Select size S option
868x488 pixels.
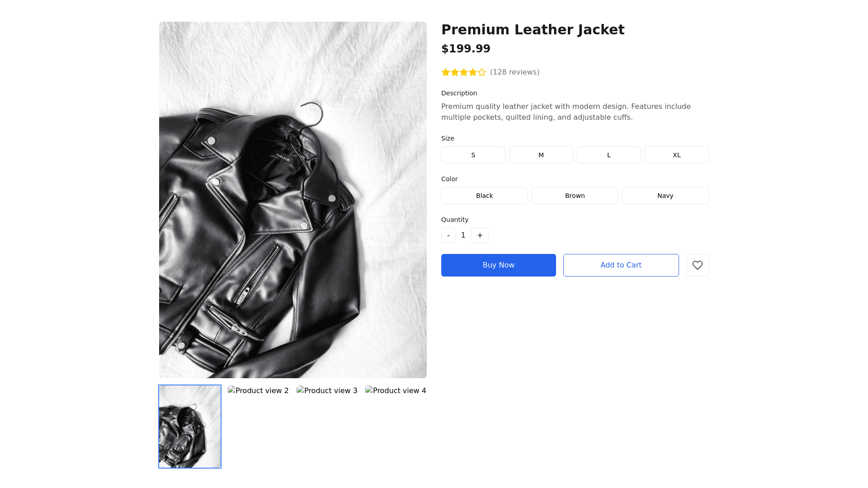(473, 155)
